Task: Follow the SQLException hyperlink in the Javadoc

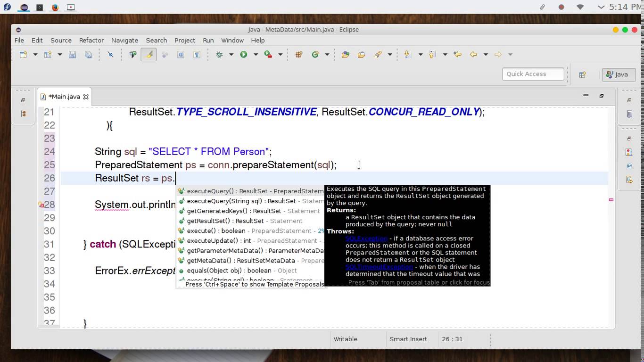Action: (x=366, y=239)
